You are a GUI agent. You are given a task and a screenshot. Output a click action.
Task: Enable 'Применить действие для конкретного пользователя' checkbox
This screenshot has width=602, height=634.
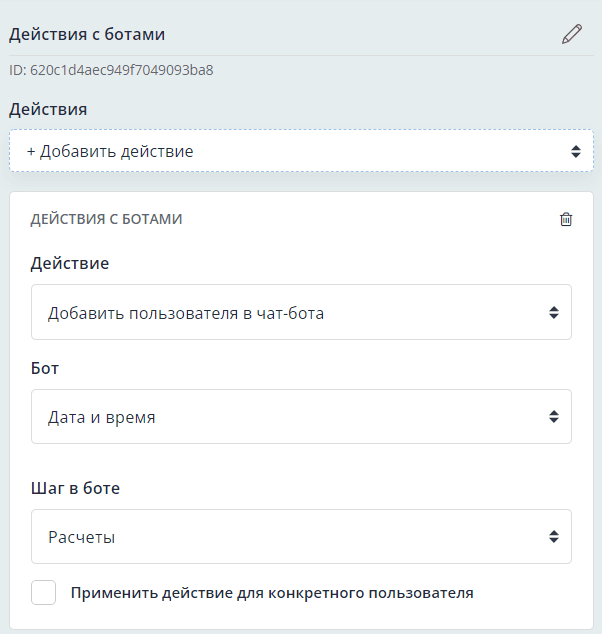(44, 592)
